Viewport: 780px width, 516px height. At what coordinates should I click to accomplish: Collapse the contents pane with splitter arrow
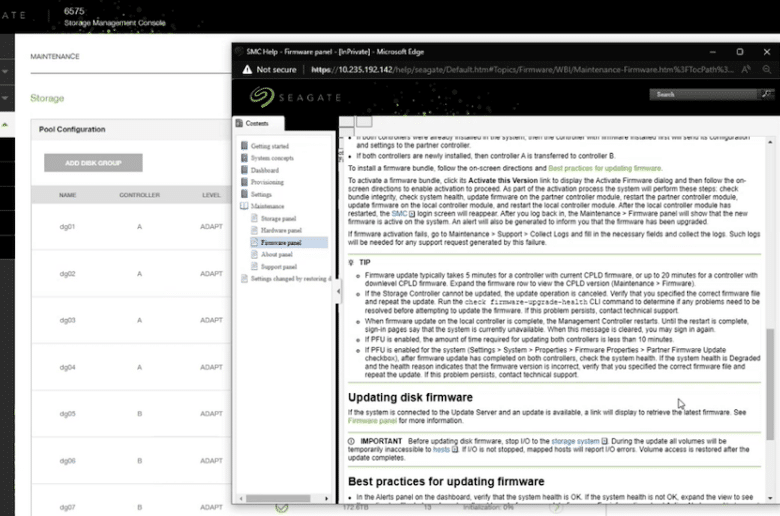pyautogui.click(x=338, y=292)
